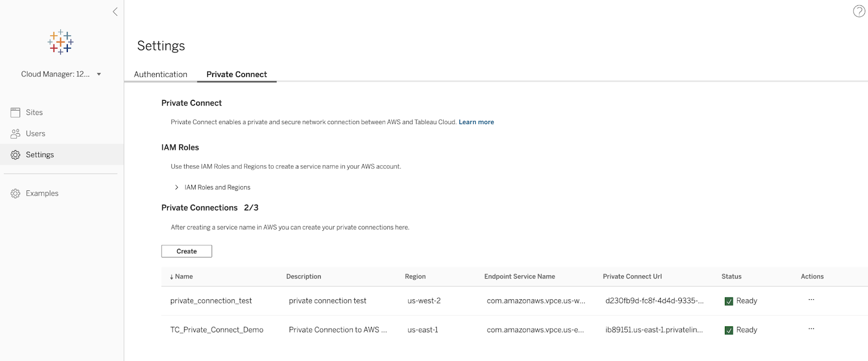Select the Private Connect tab
Screen dimensions: 868x361
[x=237, y=74]
